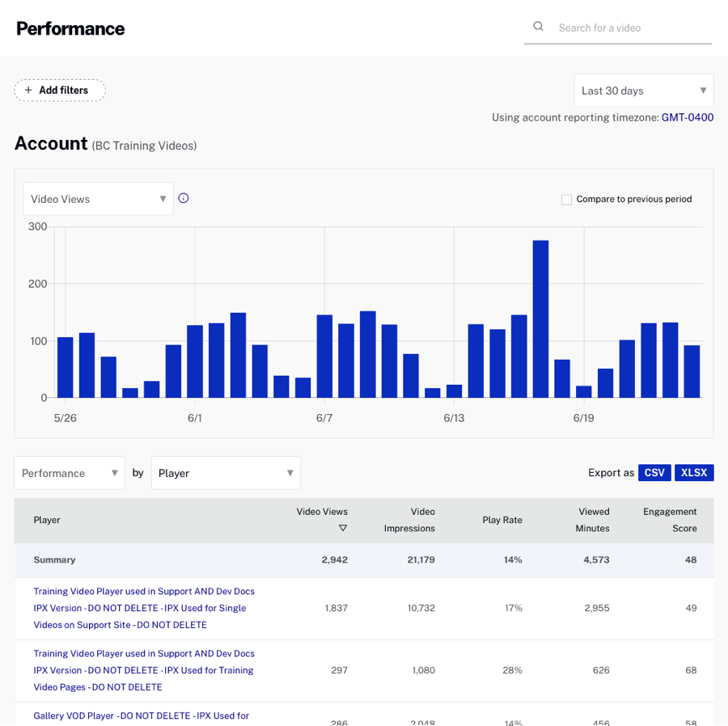Open the Player grouping dropdown
728x726 pixels.
225,473
